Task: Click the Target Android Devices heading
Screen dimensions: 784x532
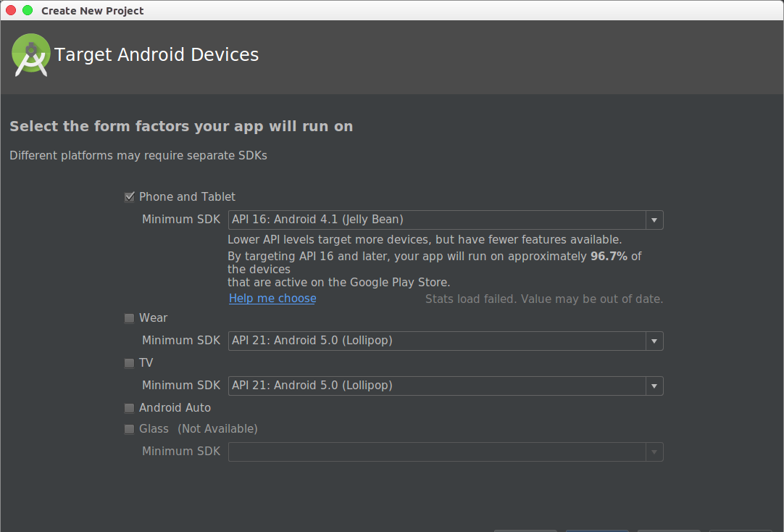Action: (x=157, y=55)
